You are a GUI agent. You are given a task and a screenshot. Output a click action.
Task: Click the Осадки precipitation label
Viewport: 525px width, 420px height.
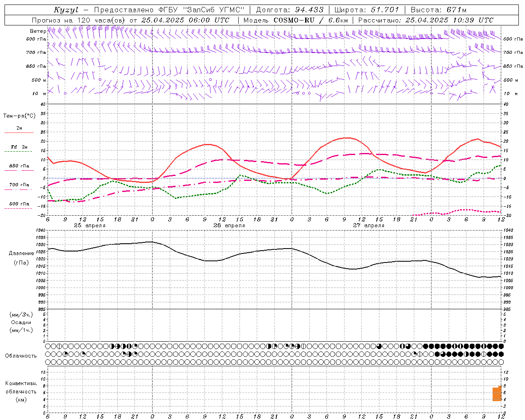click(21, 322)
